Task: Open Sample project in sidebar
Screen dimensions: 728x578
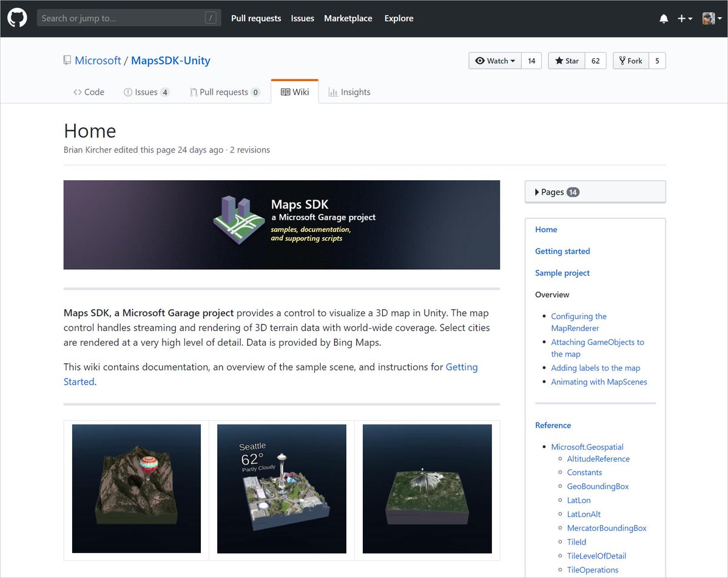Action: tap(562, 273)
